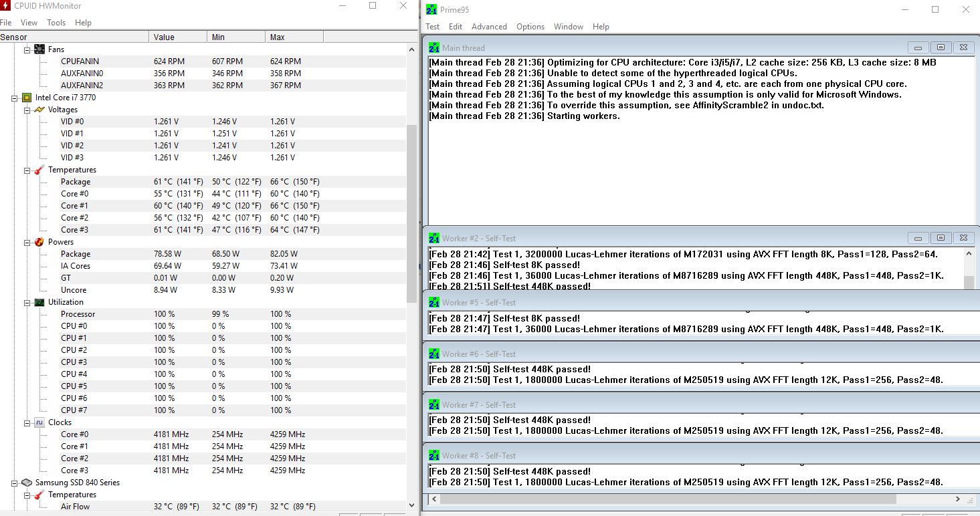This screenshot has width=980, height=516.
Task: Click the Intel Core i7 3770 chip icon
Action: (27, 98)
